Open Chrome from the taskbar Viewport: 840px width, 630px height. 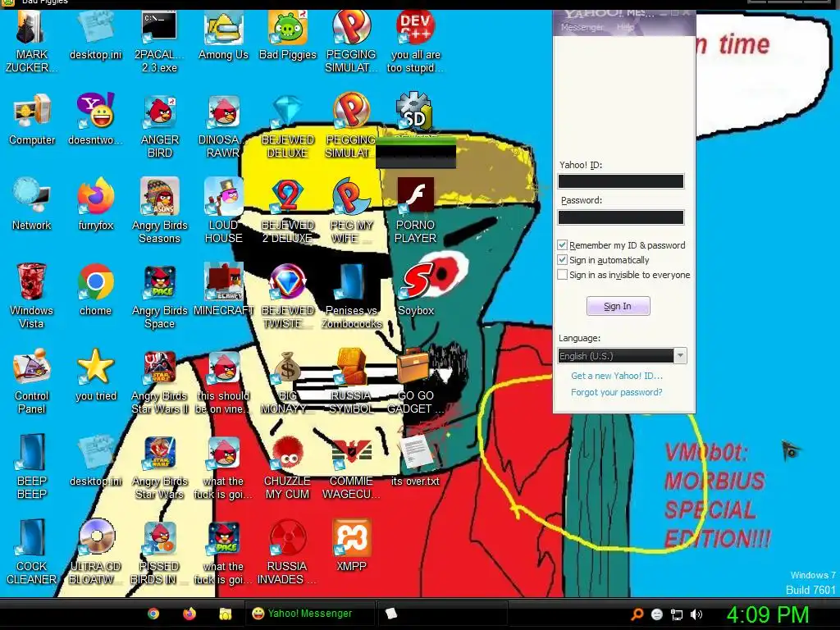pos(153,614)
